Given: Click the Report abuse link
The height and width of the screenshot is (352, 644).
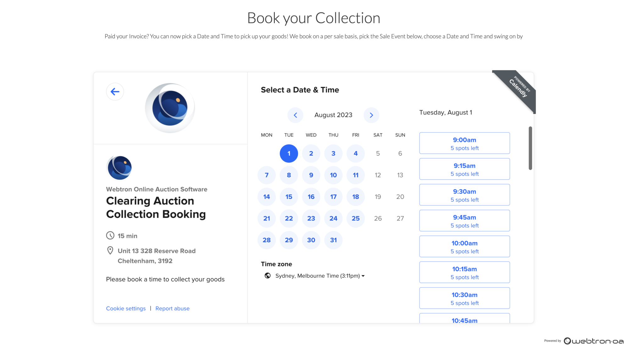Looking at the screenshot, I should click(172, 308).
